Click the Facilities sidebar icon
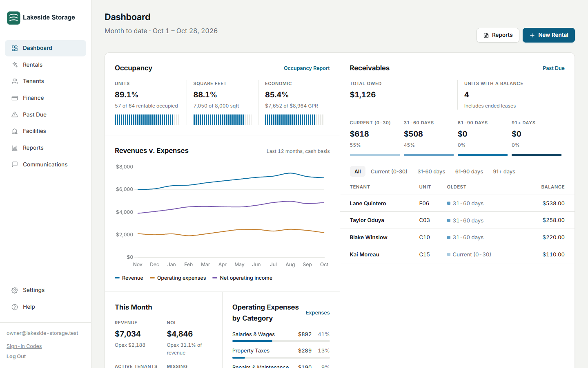 point(15,131)
